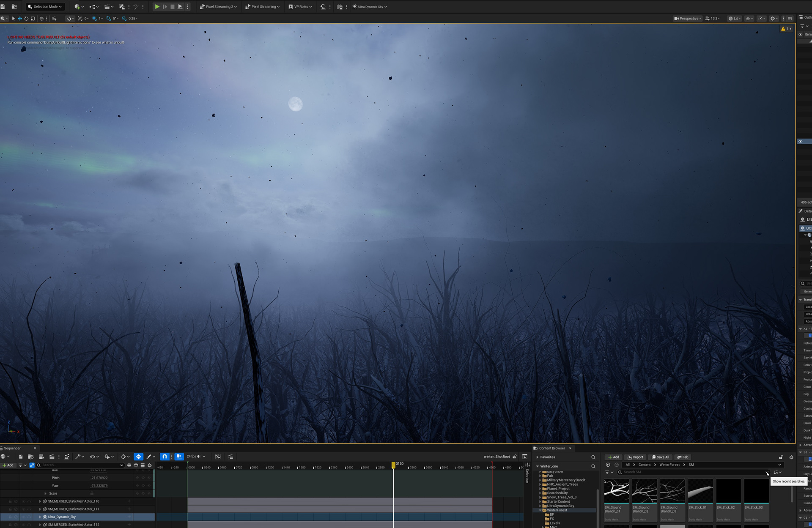The image size is (812, 528).
Task: Click the viewport warning icon at top right
Action: coord(783,29)
